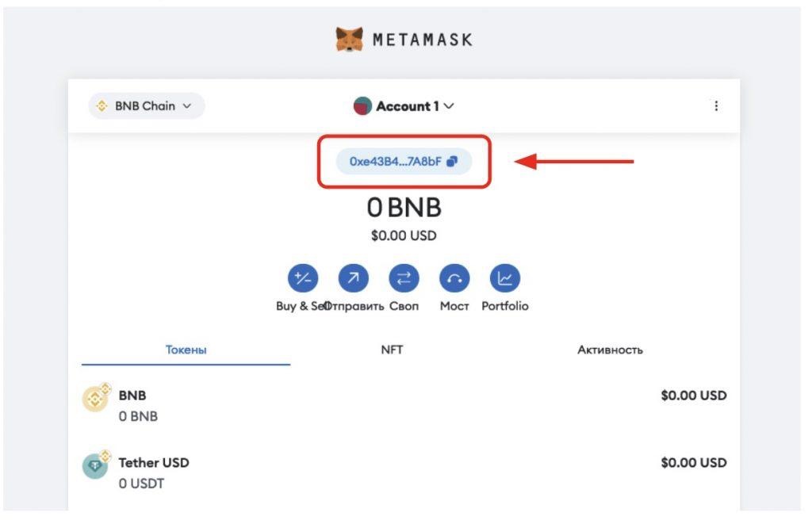The height and width of the screenshot is (520, 812).
Task: Switch to the Токены tab
Action: (x=186, y=350)
